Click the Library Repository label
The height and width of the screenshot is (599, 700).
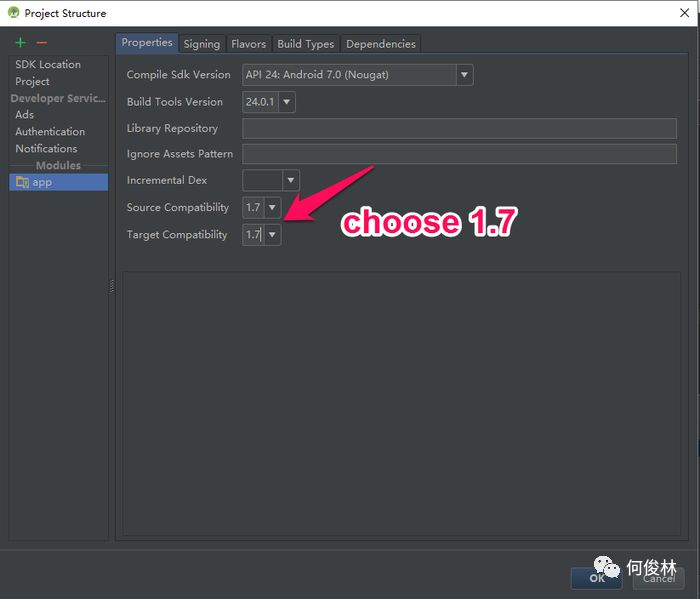coord(172,129)
